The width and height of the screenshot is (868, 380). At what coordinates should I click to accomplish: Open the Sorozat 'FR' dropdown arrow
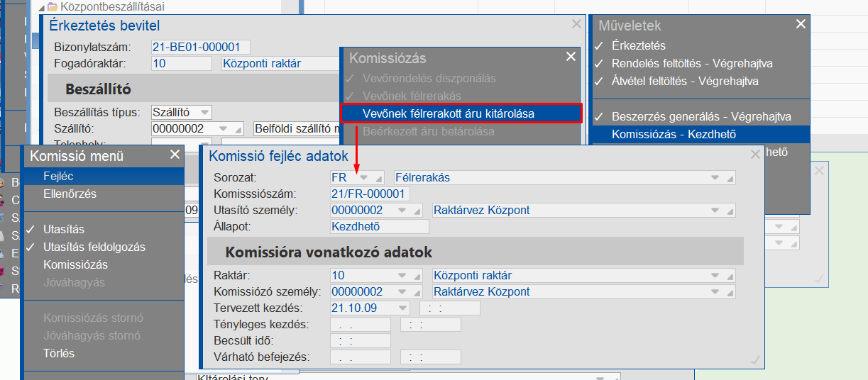click(364, 177)
